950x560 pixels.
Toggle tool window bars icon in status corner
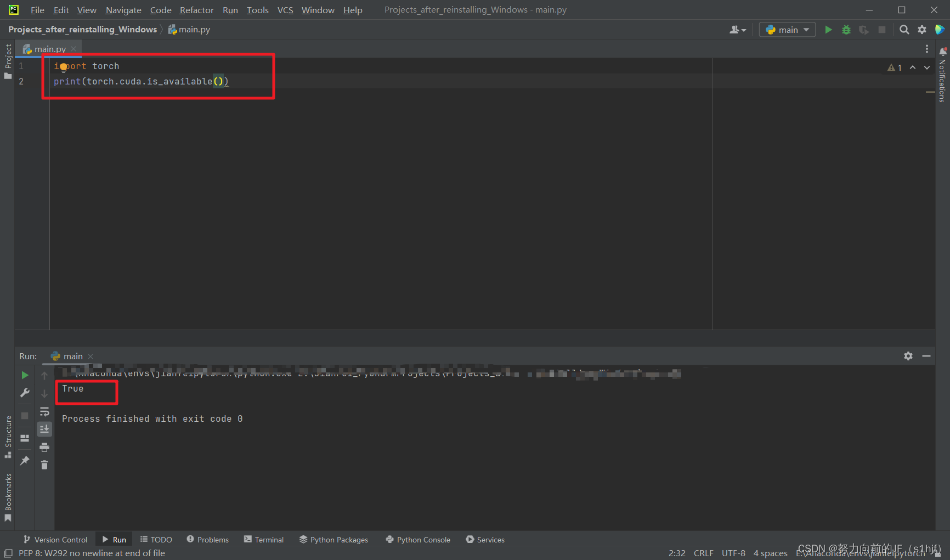point(8,553)
